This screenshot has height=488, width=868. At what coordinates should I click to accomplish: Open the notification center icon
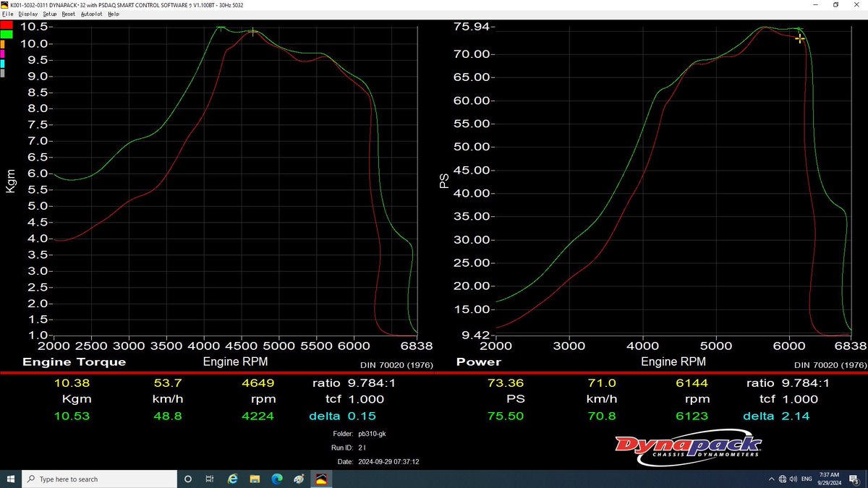tap(855, 479)
